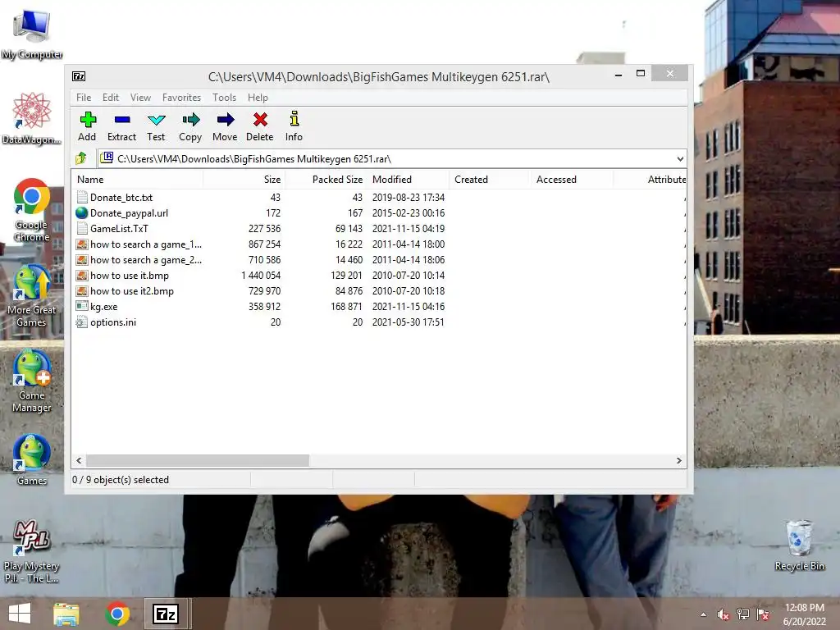Open Chrome from the taskbar
Screen dimensions: 840x630
click(x=117, y=614)
